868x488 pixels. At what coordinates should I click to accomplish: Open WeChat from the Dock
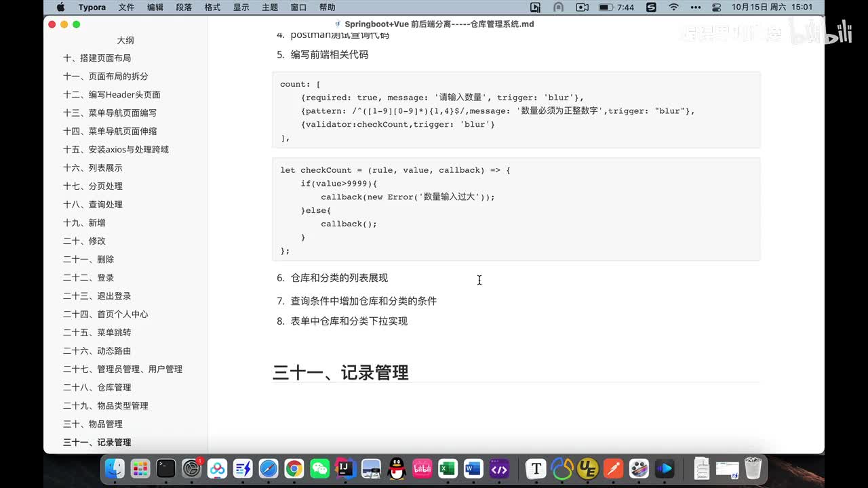click(x=320, y=468)
